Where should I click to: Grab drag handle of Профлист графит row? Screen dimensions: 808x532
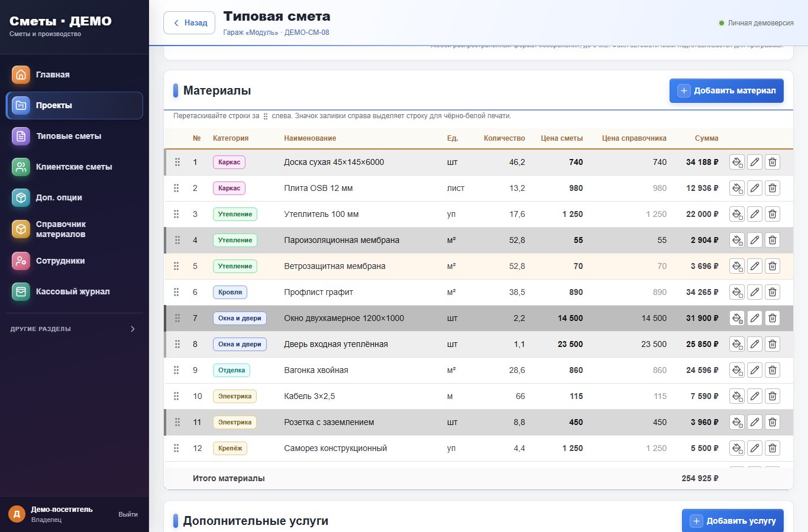176,292
